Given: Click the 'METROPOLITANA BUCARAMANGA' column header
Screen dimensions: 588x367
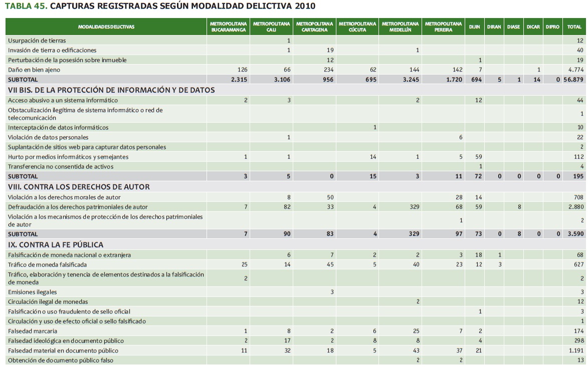Looking at the screenshot, I should [228, 27].
